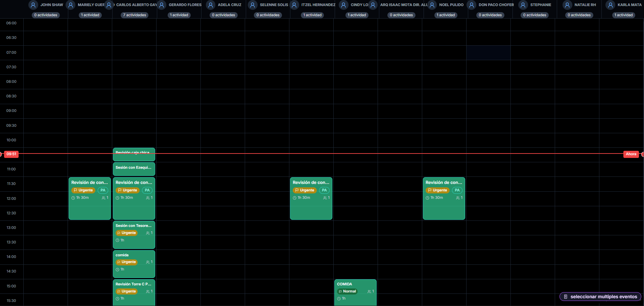Open Itzel Hernandez's Revisión de con... event

tap(311, 198)
